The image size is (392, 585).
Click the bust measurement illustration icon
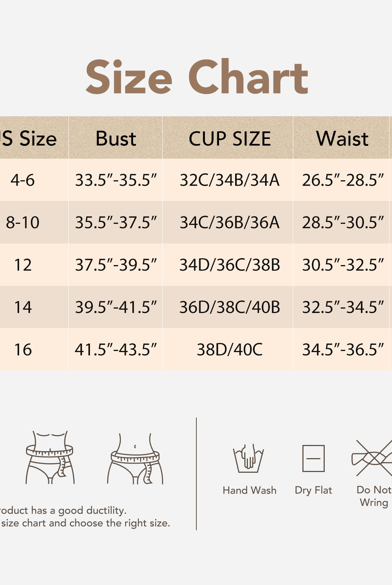click(50, 457)
